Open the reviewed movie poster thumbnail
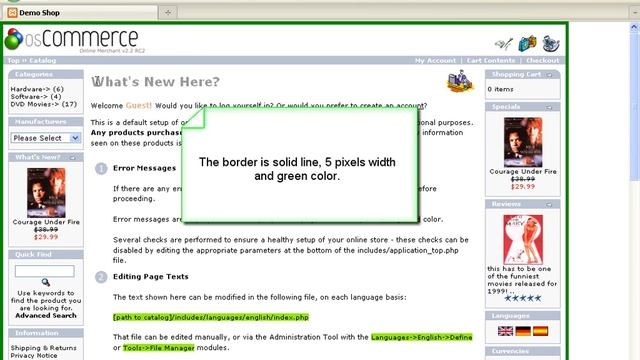 [x=523, y=240]
